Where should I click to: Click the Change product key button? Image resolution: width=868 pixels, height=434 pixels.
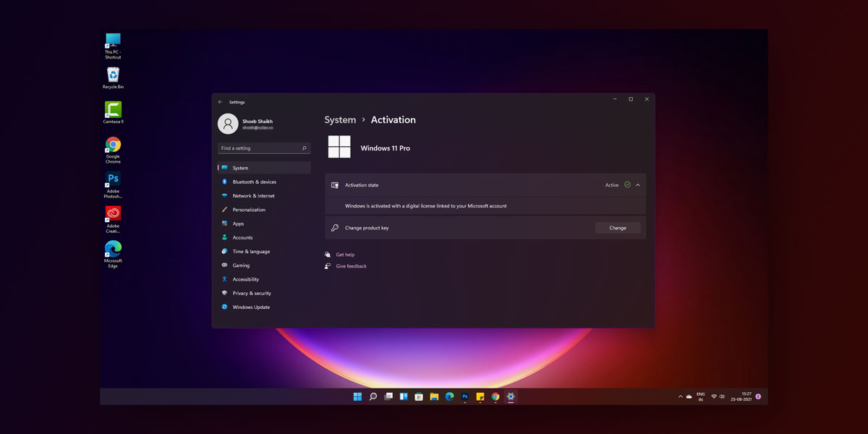pos(618,227)
